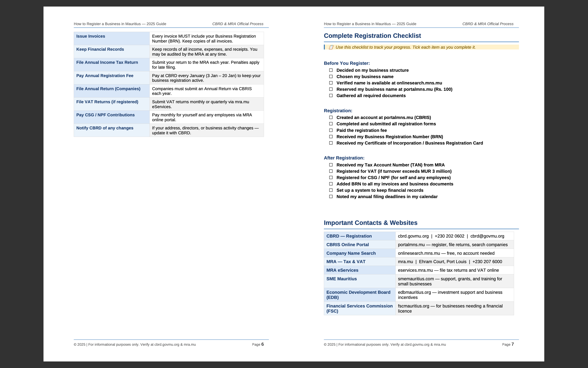588x368 pixels.
Task: Click 'Every invoice MUST include your Business Registration Number' text
Action: tap(204, 39)
